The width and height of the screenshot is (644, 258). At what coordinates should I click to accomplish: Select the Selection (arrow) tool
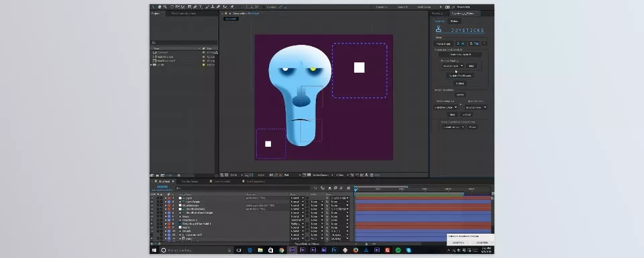154,7
